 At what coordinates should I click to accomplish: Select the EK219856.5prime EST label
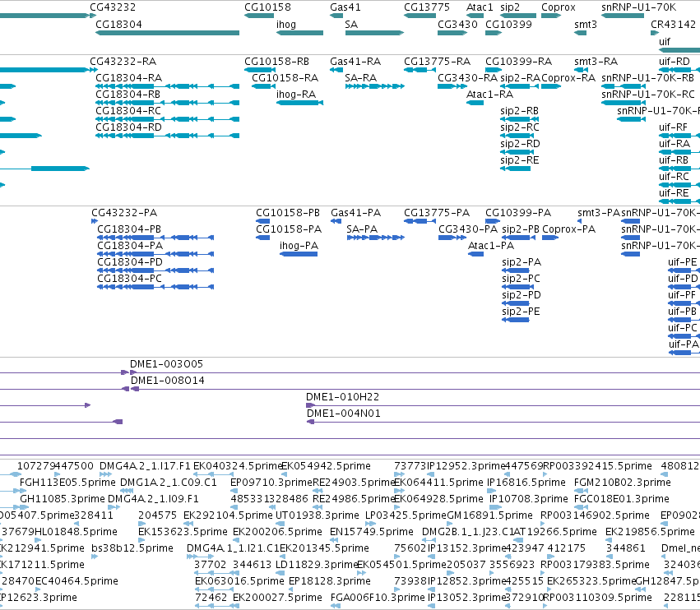point(650,532)
